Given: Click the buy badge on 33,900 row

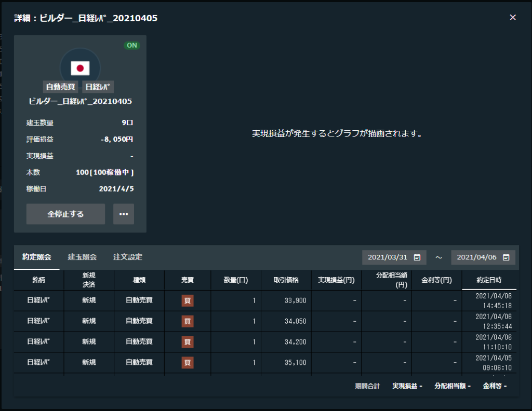Looking at the screenshot, I should click(x=188, y=300).
